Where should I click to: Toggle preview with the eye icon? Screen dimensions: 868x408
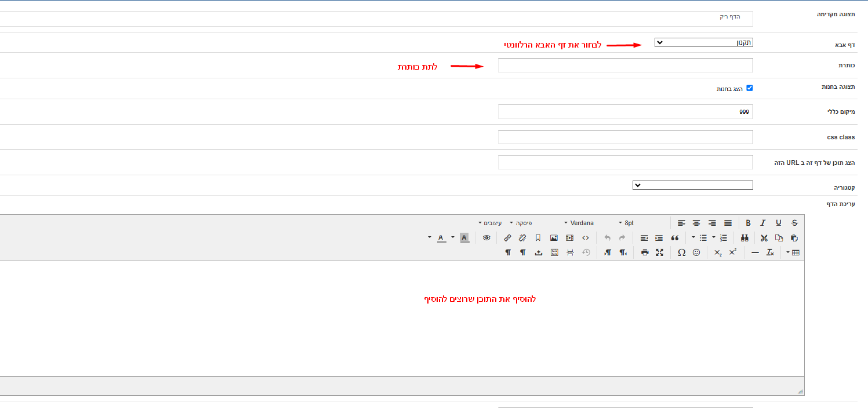(x=486, y=238)
